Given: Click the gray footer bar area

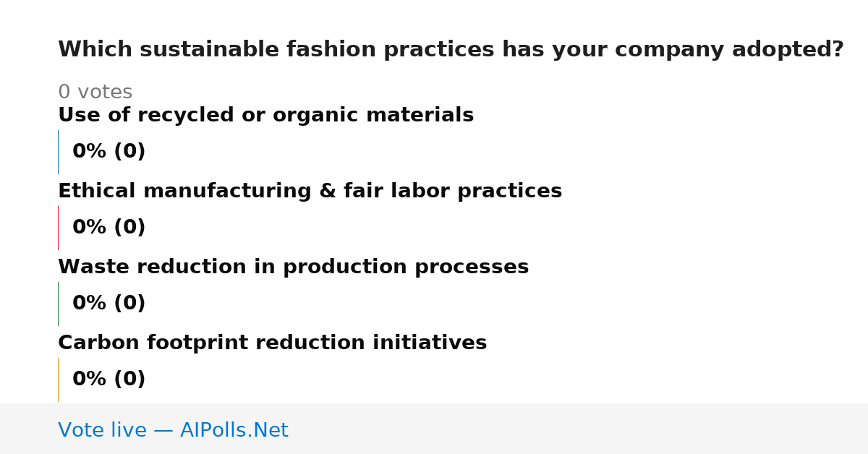Looking at the screenshot, I should point(434,429).
